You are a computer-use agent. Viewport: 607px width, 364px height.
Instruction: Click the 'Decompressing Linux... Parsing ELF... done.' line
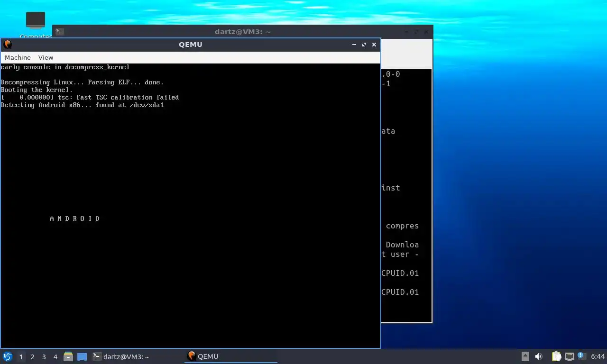point(82,82)
